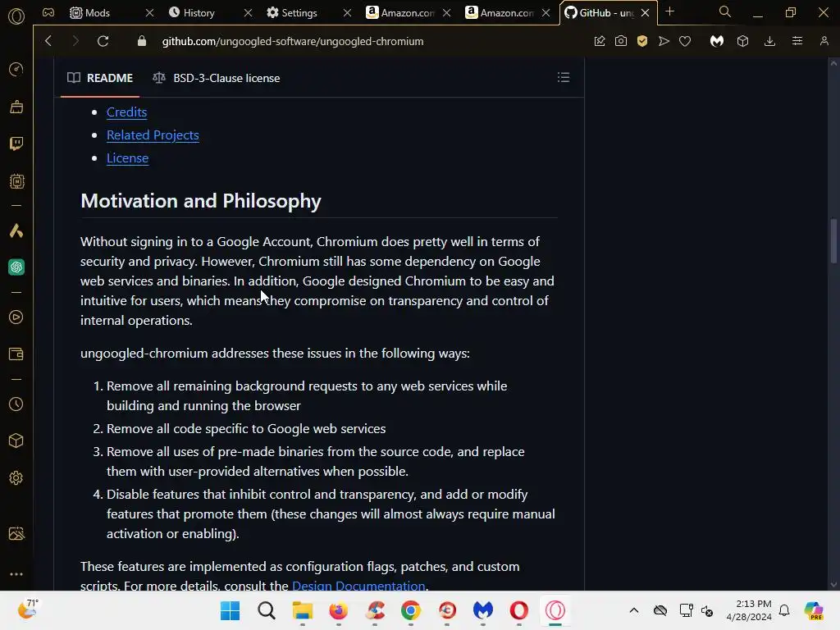Show hidden system tray icons

[634, 610]
